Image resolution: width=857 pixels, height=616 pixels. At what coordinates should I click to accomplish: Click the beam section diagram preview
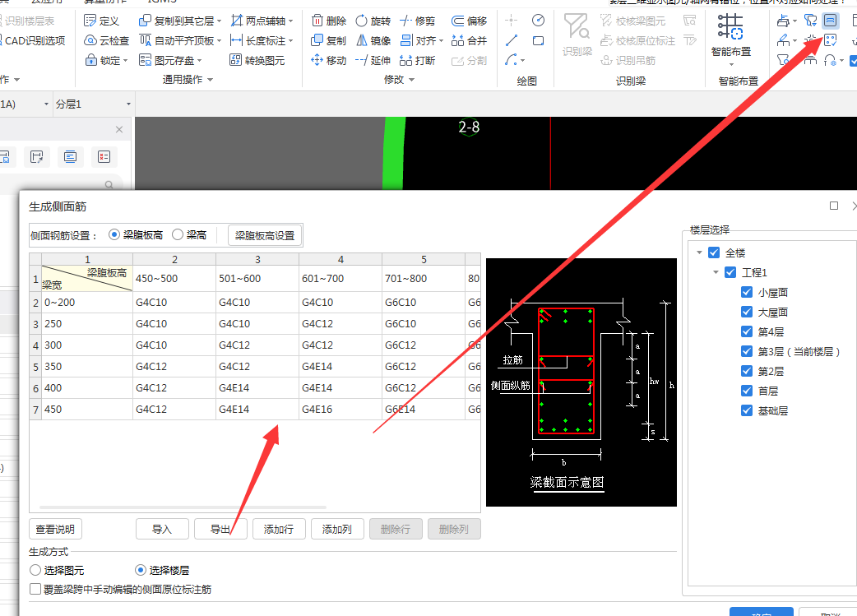click(581, 382)
